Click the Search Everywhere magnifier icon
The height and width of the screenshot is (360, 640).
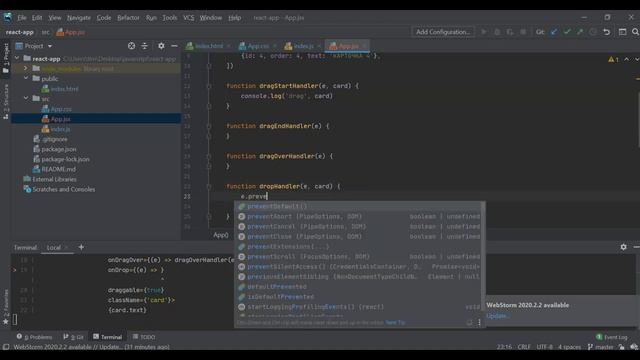point(635,32)
